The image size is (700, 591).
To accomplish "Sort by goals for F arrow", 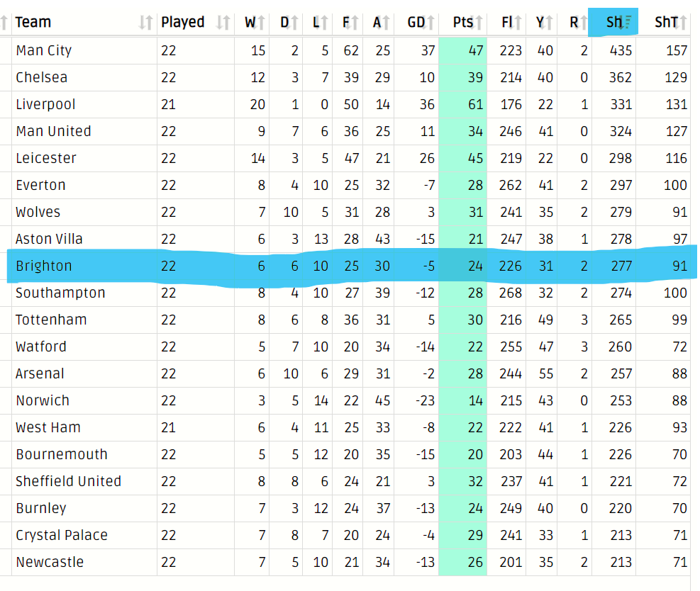I will pyautogui.click(x=355, y=22).
